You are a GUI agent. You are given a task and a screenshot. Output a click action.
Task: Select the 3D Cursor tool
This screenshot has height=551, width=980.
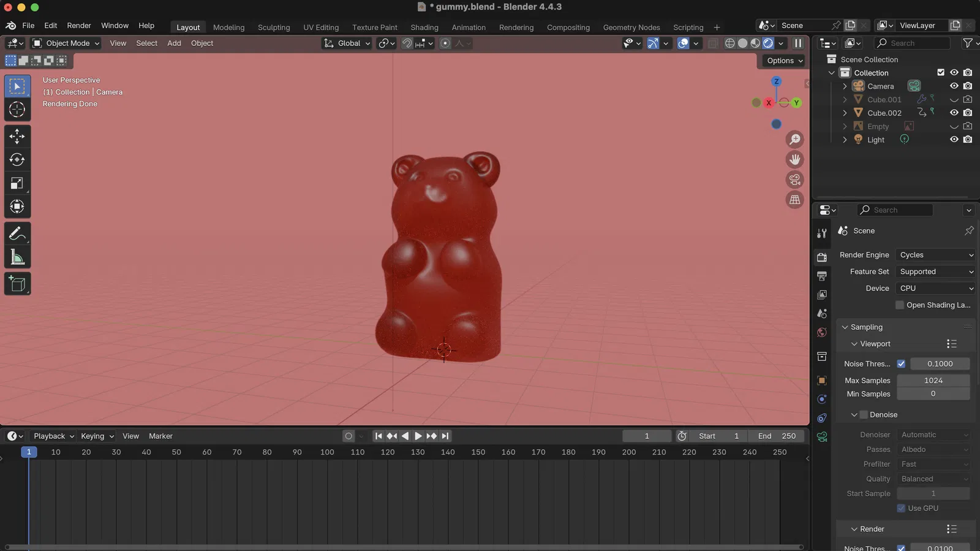pos(17,110)
